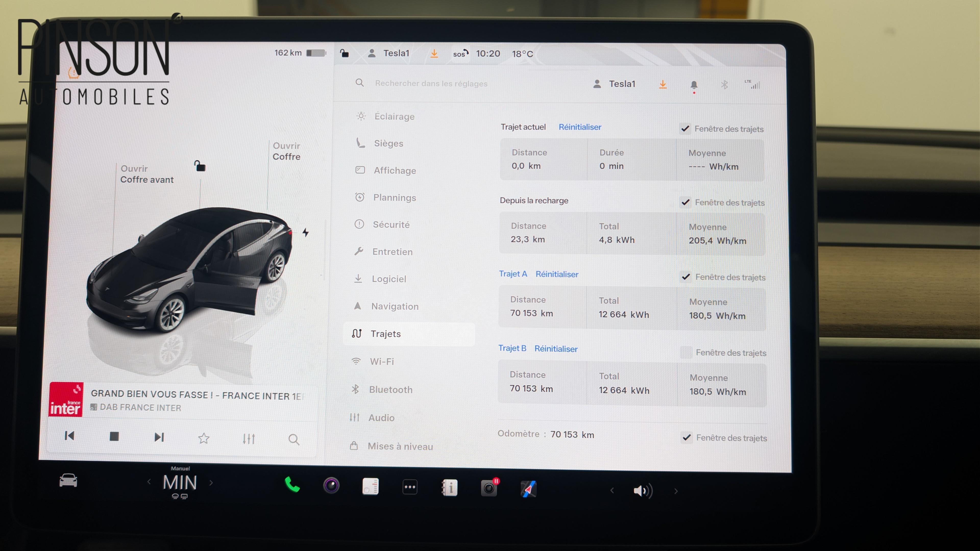Increase volume with right chevron
980x551 pixels.
(x=676, y=491)
